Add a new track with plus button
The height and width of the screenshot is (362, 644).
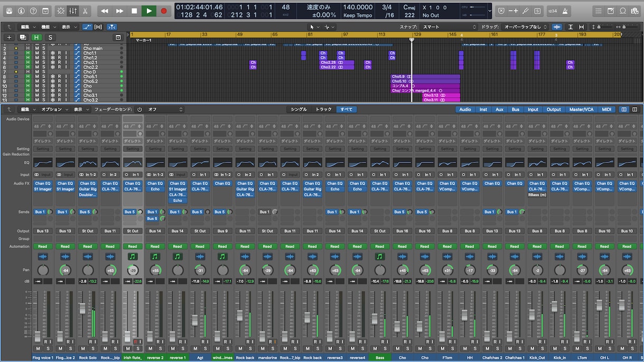(x=9, y=37)
